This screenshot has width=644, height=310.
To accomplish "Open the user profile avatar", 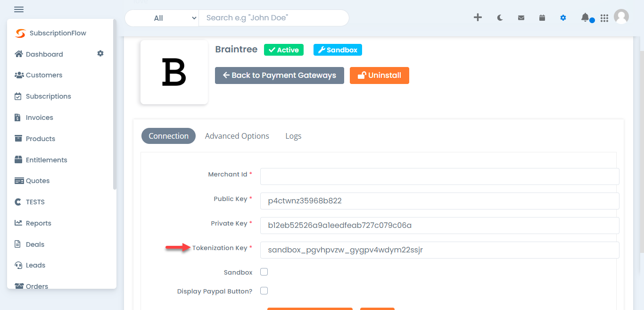I will pyautogui.click(x=621, y=17).
